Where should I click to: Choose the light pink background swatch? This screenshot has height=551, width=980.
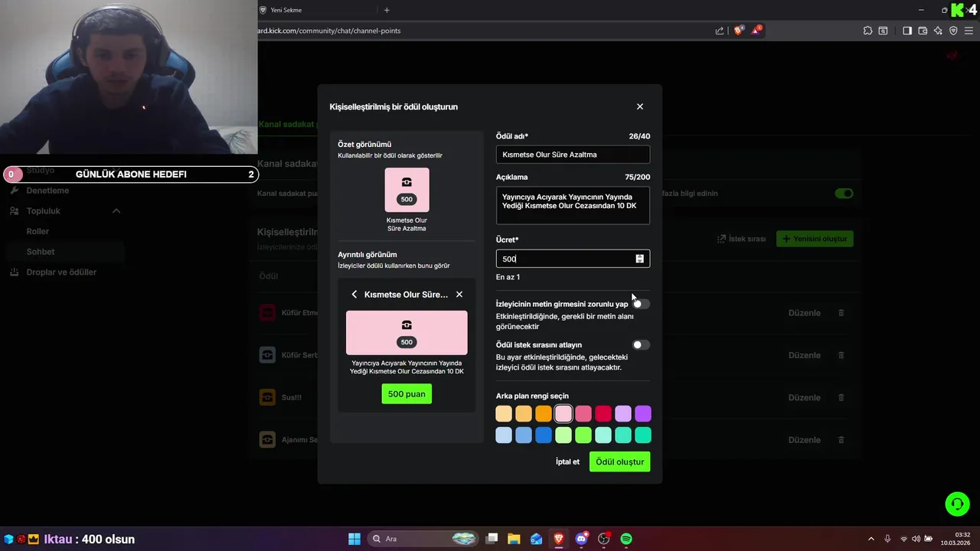click(563, 414)
